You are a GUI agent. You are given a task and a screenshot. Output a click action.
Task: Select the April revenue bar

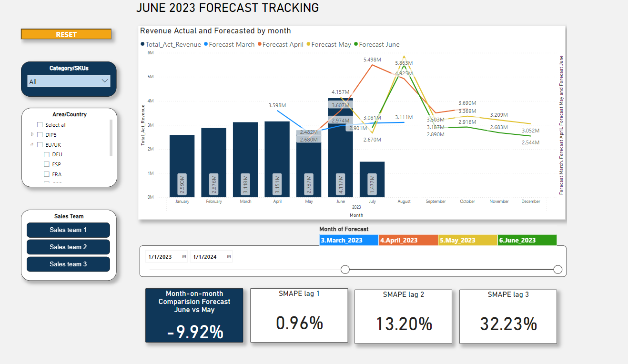tap(277, 159)
